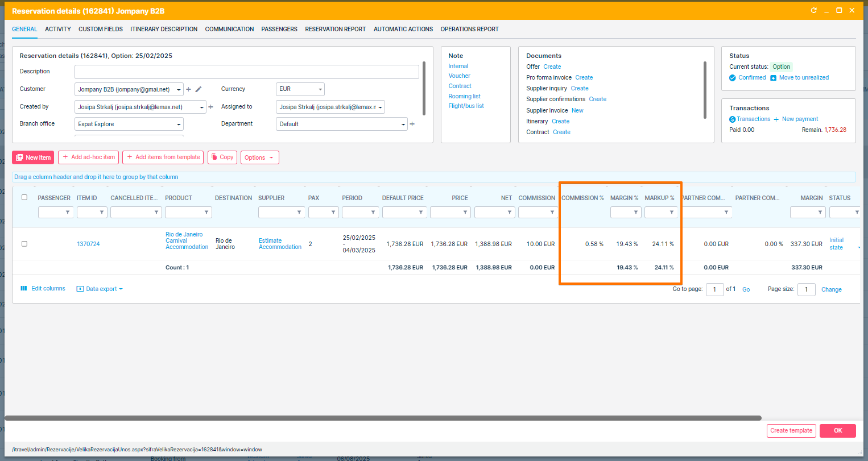Expand the Currency EUR dropdown
Screen dimensions: 868x461
pos(320,89)
